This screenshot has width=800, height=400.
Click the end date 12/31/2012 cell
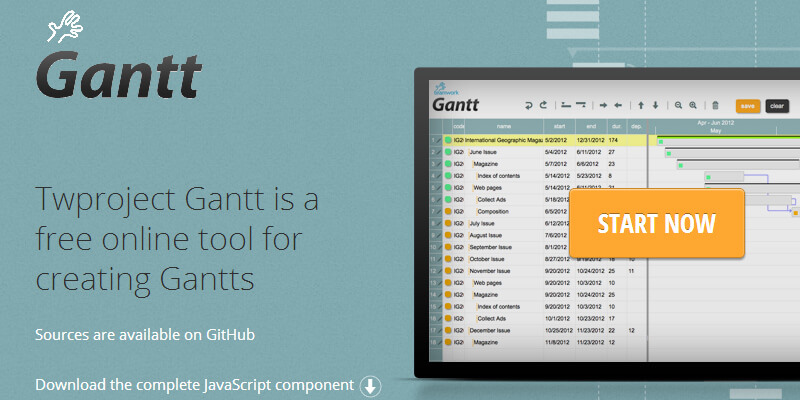pyautogui.click(x=591, y=140)
